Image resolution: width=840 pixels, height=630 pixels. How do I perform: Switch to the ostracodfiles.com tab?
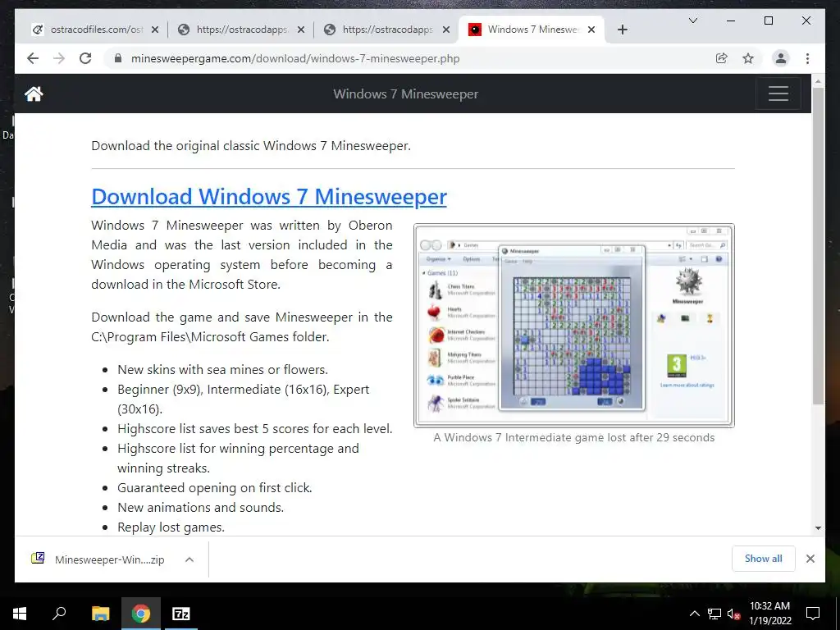95,30
